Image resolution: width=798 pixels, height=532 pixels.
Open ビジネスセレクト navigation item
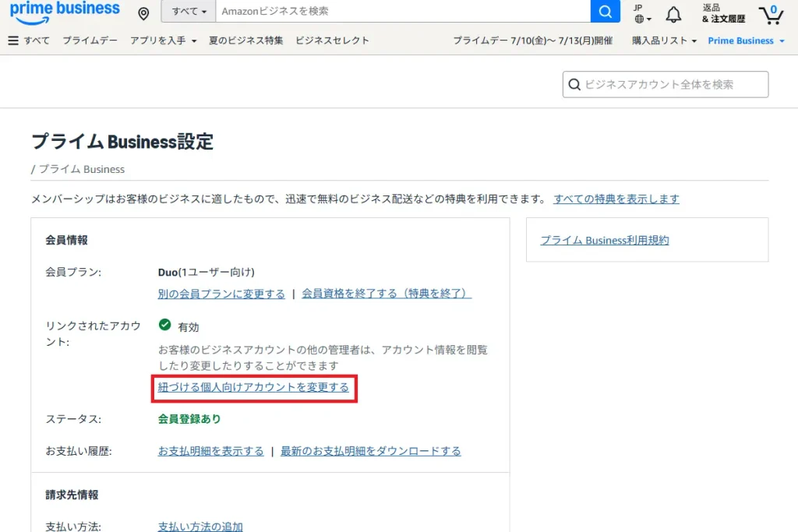tap(332, 41)
